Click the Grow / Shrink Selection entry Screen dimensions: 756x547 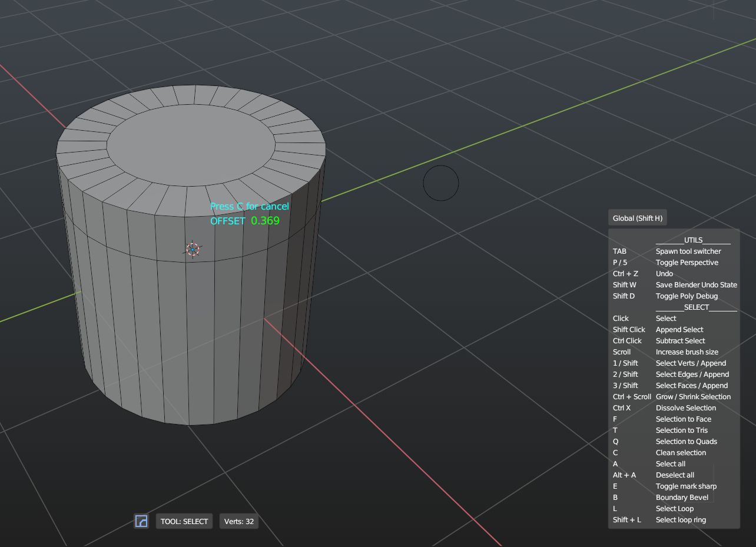coord(693,397)
